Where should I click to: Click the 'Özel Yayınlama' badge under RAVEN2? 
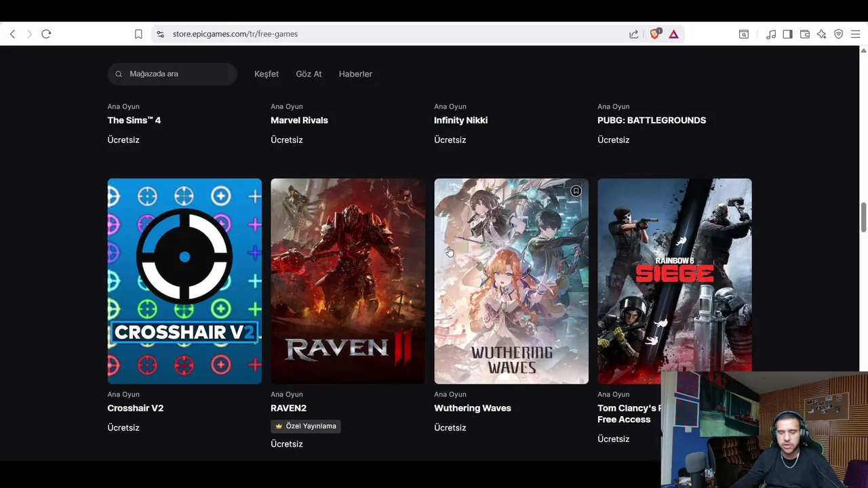306,426
